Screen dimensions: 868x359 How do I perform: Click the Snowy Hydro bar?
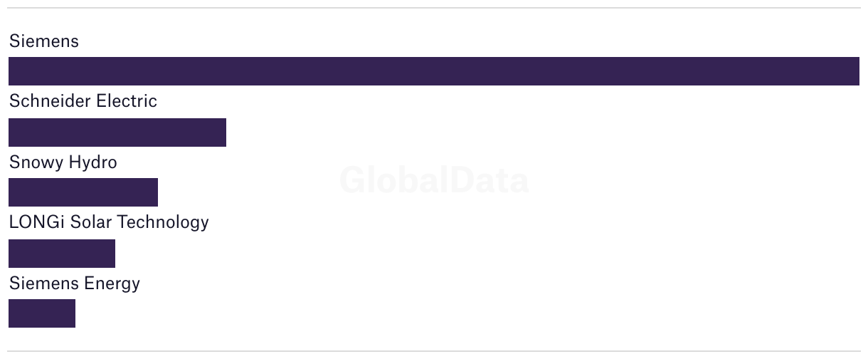click(x=83, y=192)
